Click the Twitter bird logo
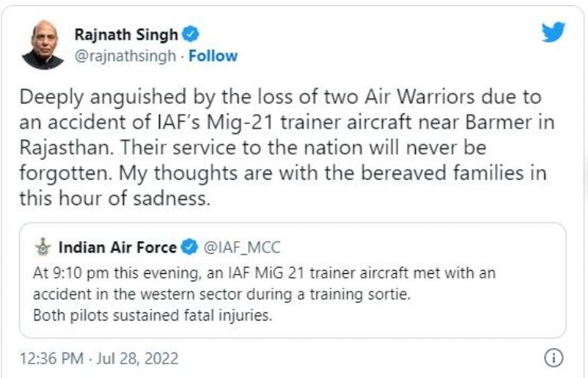This screenshot has height=378, width=588. (552, 32)
